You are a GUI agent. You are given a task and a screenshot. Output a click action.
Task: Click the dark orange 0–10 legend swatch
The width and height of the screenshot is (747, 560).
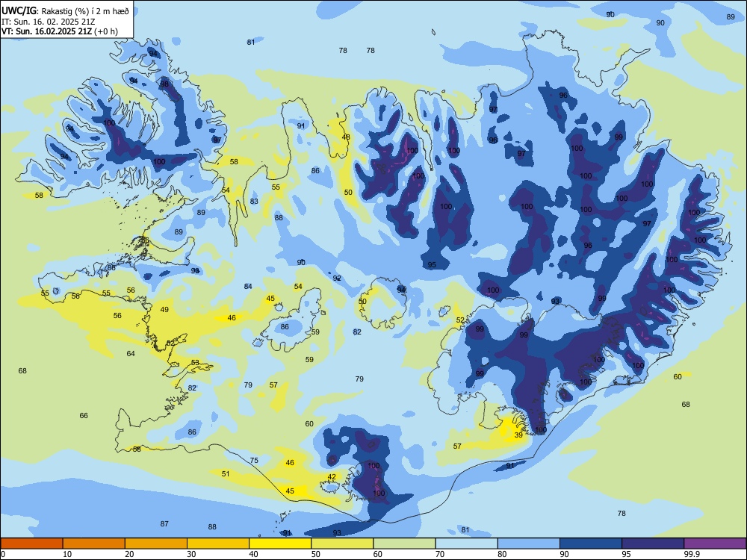31,544
